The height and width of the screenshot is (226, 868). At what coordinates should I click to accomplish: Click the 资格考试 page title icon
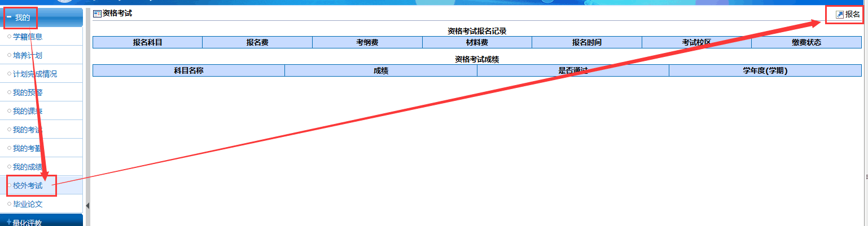(97, 13)
